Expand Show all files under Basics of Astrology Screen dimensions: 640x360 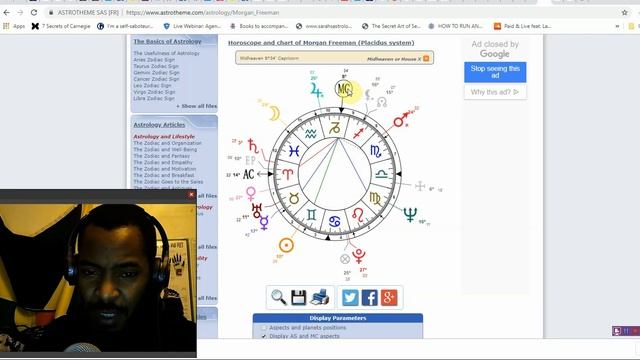[197, 106]
